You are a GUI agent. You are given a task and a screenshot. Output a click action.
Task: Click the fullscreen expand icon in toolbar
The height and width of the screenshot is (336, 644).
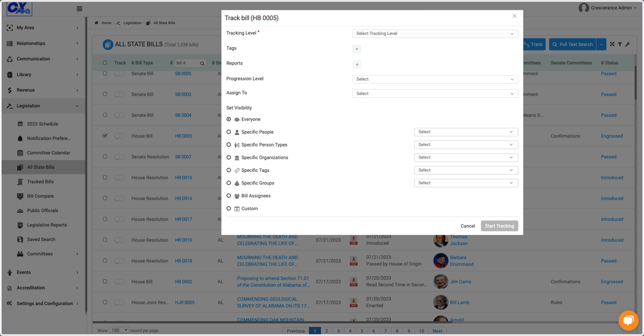(x=612, y=45)
